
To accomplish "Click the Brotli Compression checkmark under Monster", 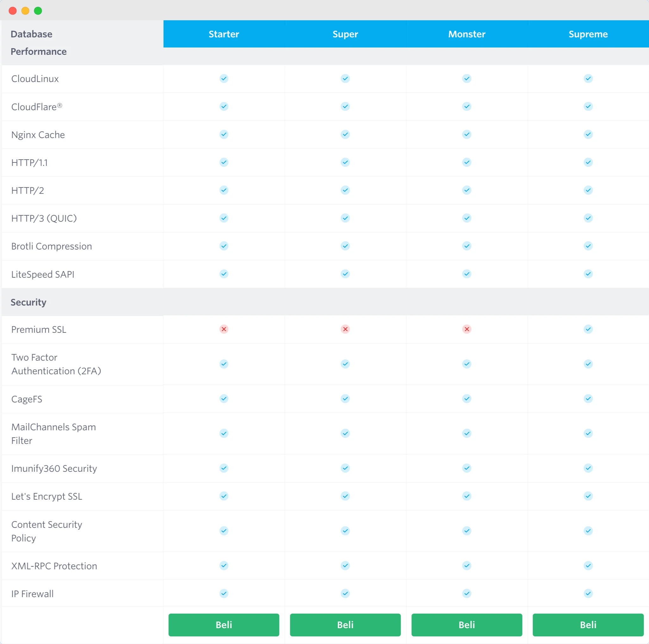I will (x=467, y=246).
